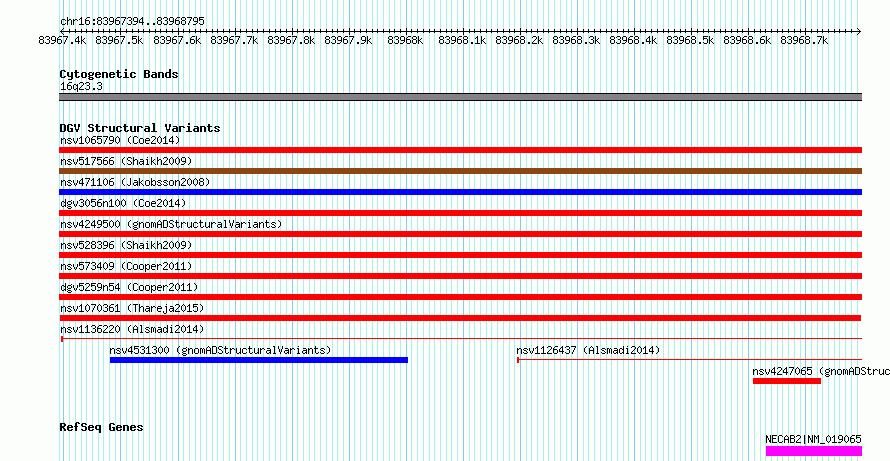Click the blue nsv4531300 gnomAD variant bar
Screen dimensions: 890x461
[259, 360]
